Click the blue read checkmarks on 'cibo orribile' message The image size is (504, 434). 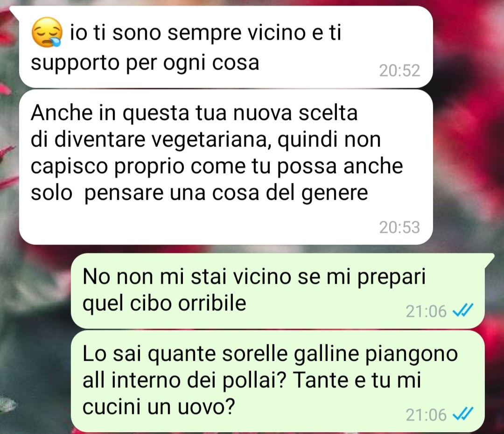[x=462, y=310]
